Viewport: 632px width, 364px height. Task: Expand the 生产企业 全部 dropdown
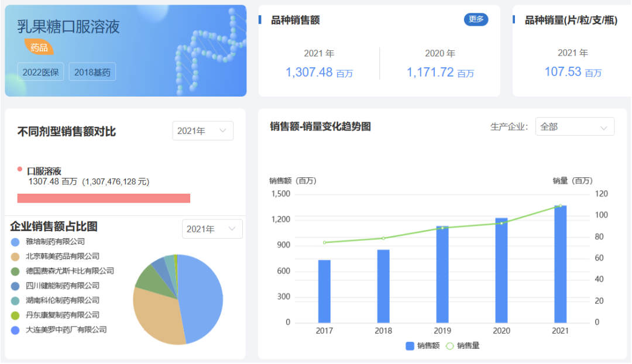[575, 126]
